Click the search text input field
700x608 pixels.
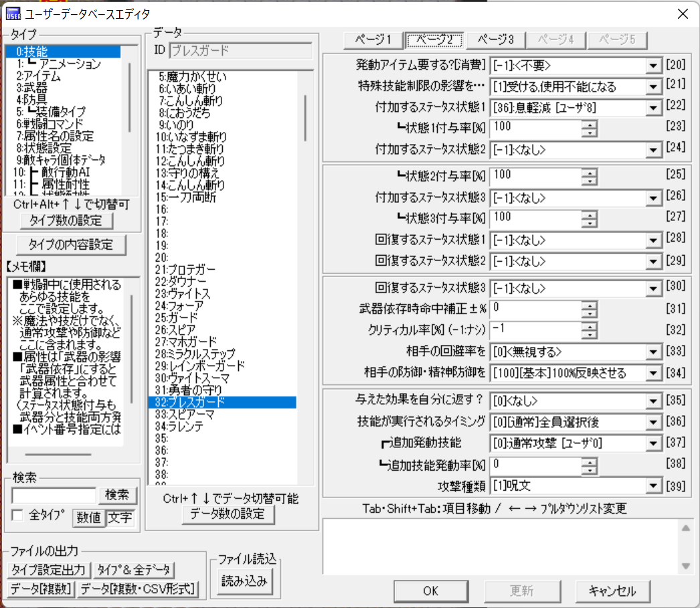pyautogui.click(x=54, y=496)
